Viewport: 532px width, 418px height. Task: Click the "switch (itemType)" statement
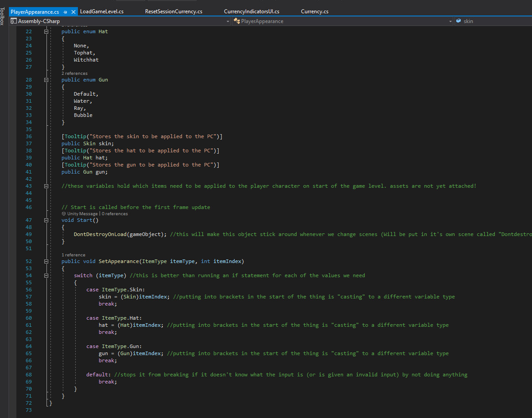click(100, 275)
